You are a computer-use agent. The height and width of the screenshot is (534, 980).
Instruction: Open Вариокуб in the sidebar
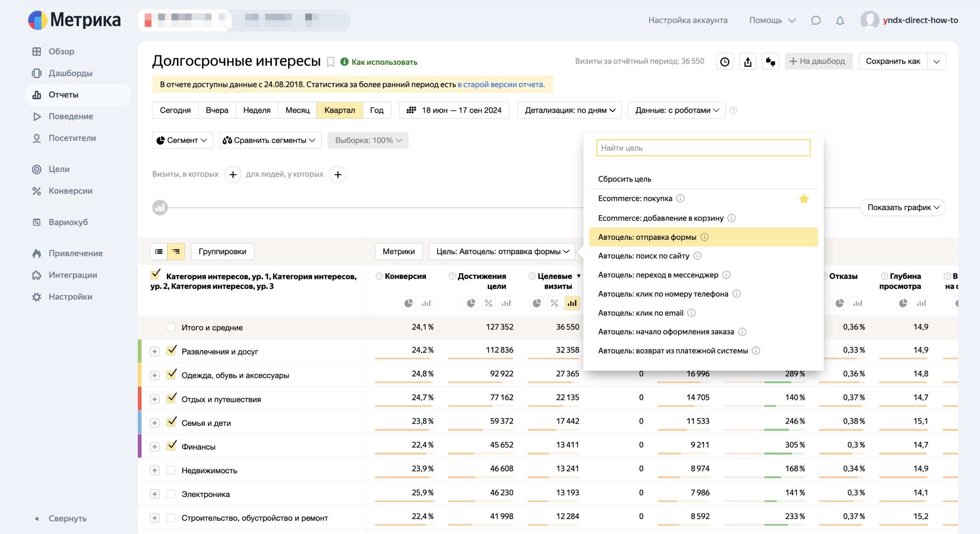click(x=60, y=222)
